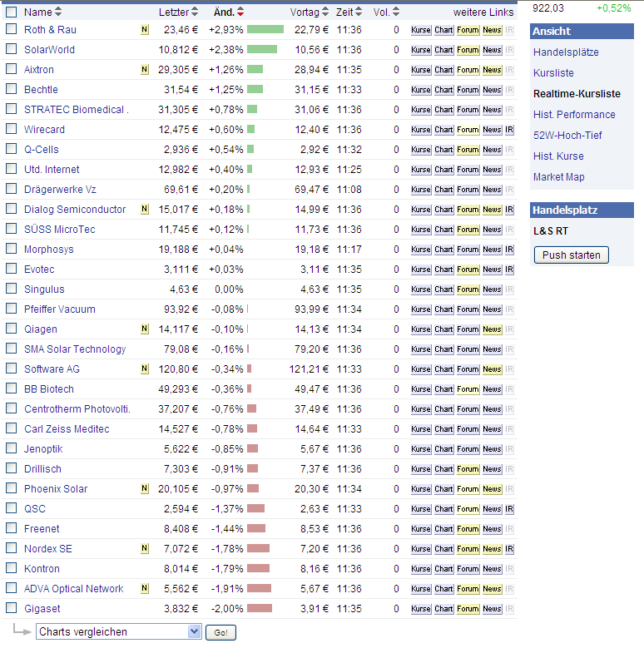Open the Hist. Kurse view
The image size is (644, 653).
[x=558, y=156]
